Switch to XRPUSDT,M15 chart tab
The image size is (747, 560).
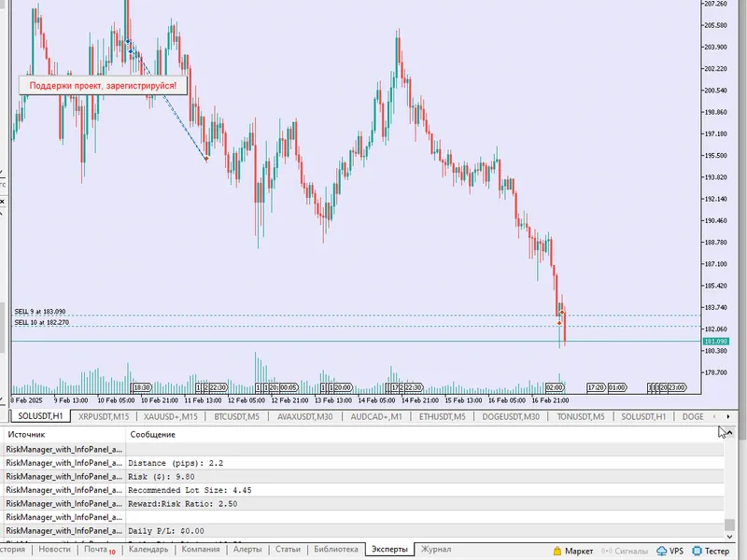click(104, 416)
